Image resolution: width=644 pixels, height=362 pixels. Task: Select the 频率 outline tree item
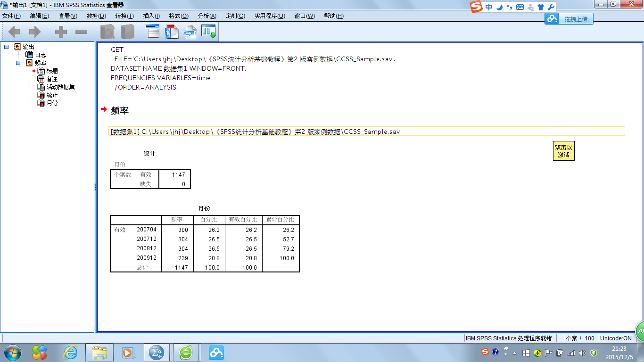click(x=40, y=63)
